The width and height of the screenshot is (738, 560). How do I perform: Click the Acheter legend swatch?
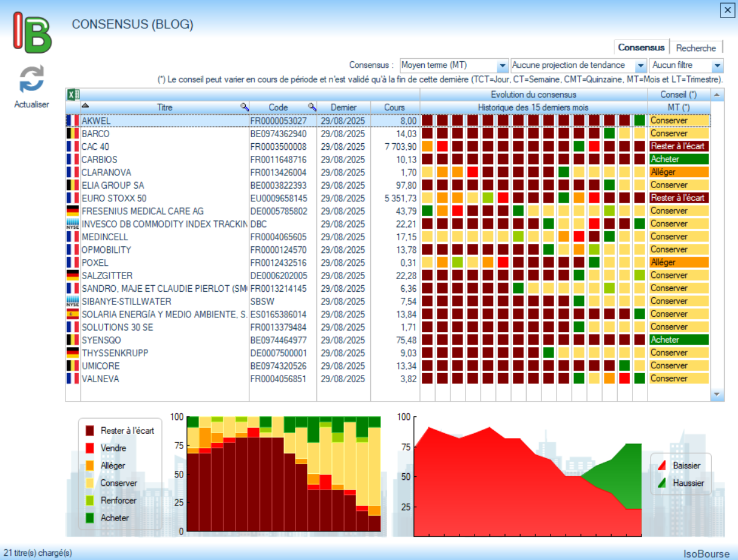point(90,518)
